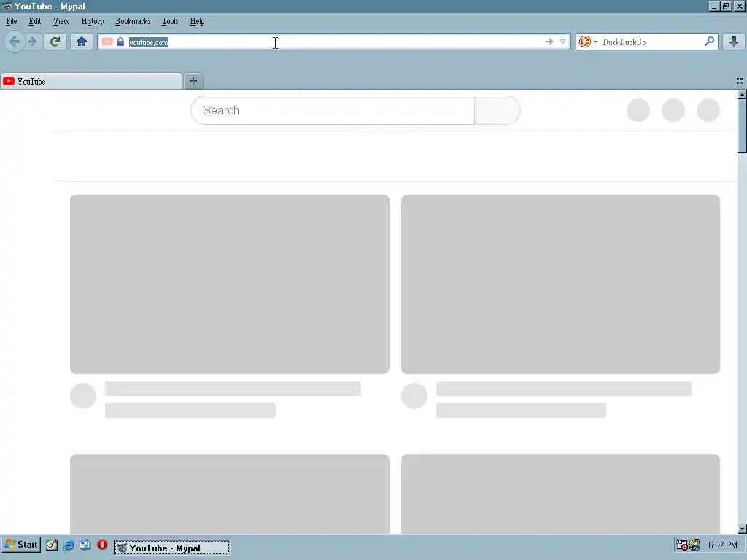Screen dimensions: 747x560
Task: Open the DuckDuckGo search engine selector
Action: click(588, 42)
